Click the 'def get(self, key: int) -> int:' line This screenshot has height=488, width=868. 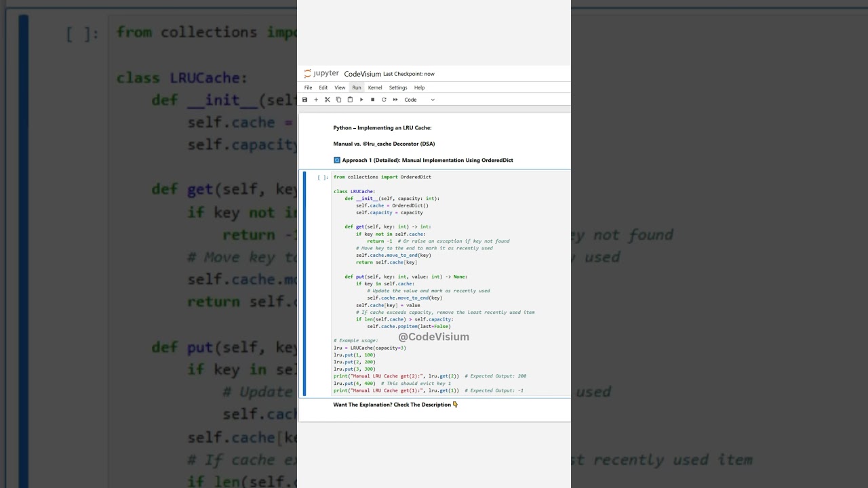coord(388,227)
